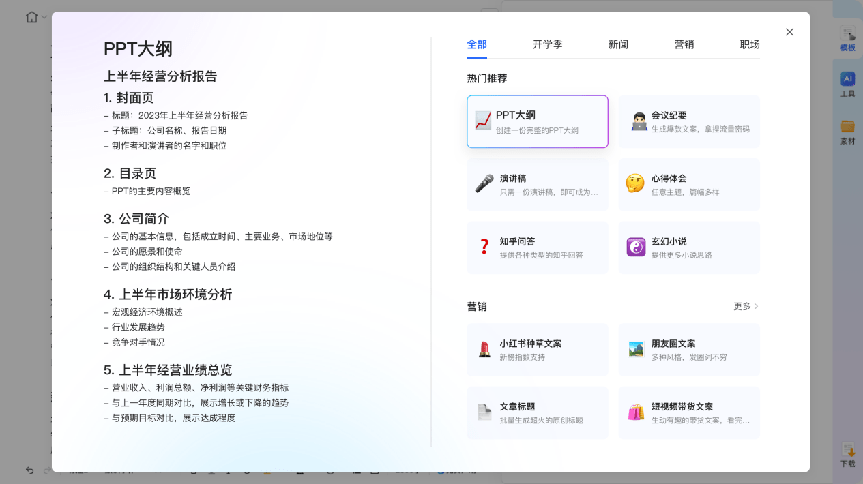863x484 pixels.
Task: Close the template dialog
Action: tap(789, 32)
